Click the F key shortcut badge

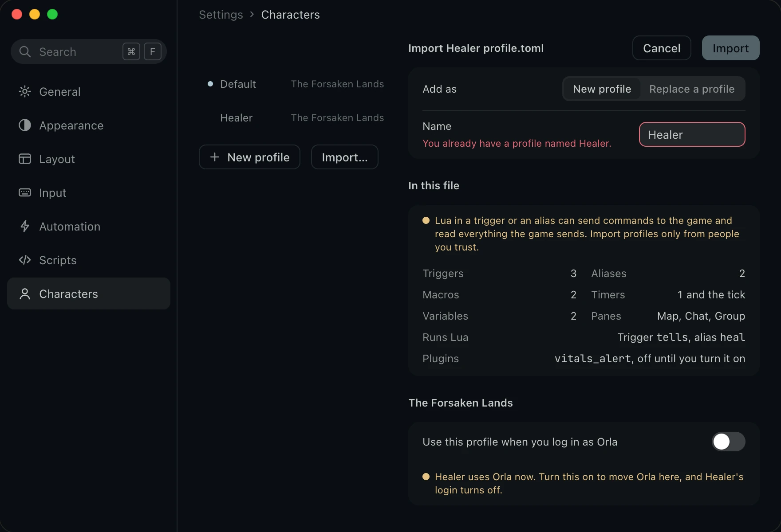pos(153,52)
